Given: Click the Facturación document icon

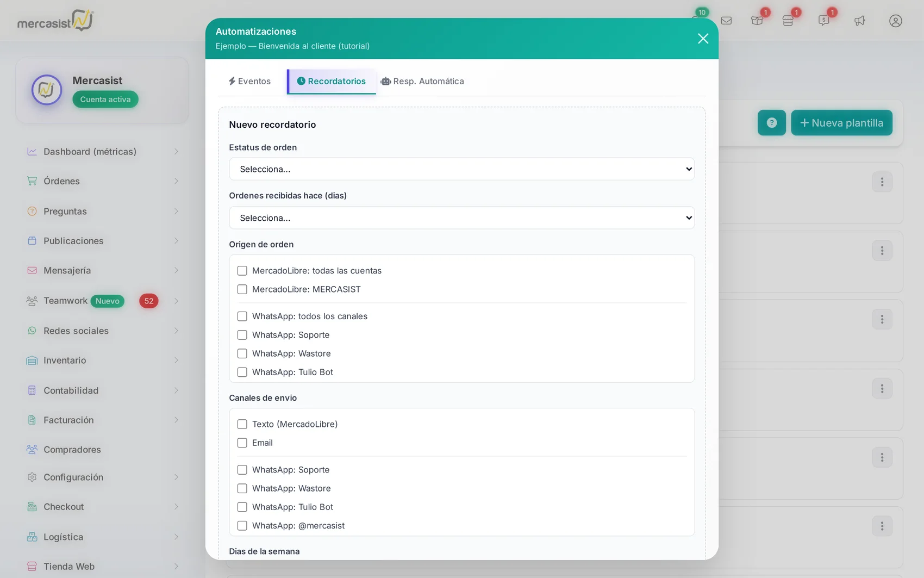Looking at the screenshot, I should pyautogui.click(x=32, y=420).
